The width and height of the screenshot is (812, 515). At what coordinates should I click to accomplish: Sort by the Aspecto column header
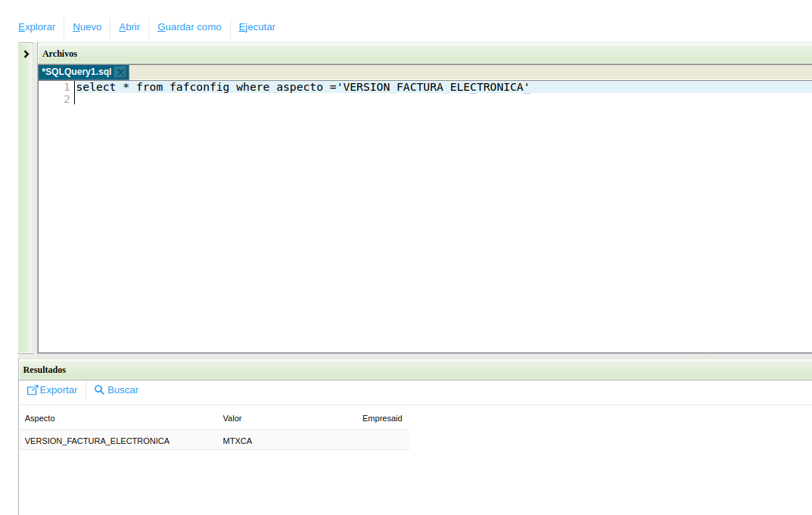[40, 418]
